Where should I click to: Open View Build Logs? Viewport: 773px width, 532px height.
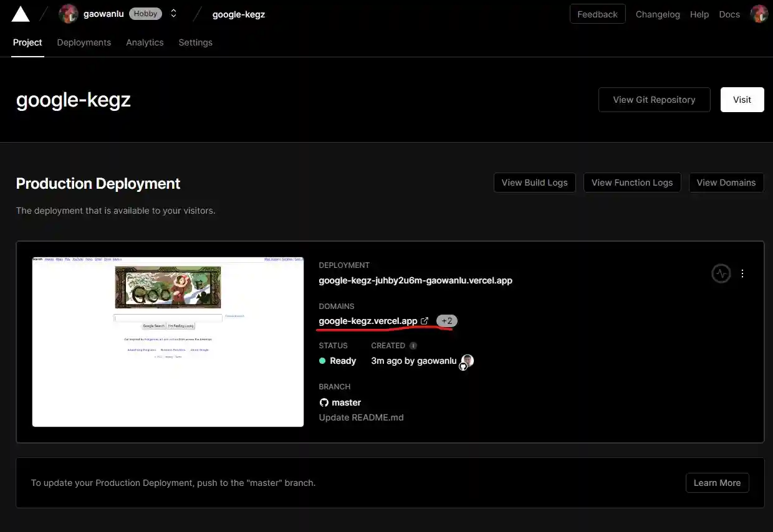[x=534, y=183]
